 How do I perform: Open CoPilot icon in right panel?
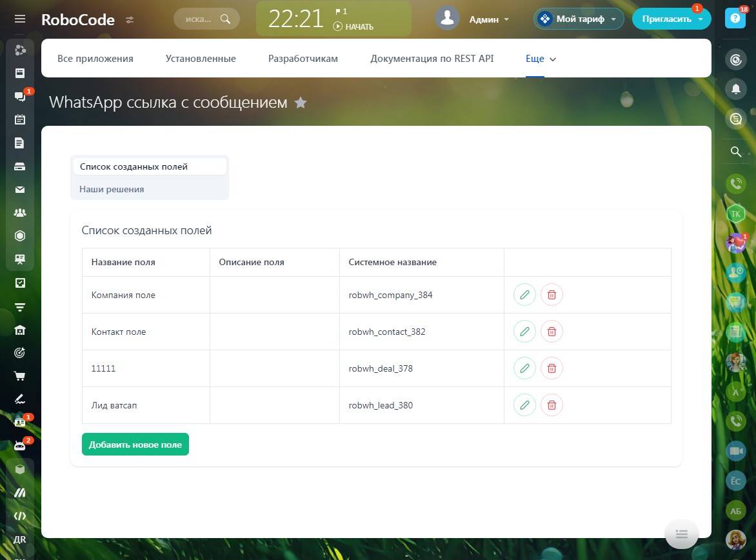coord(736,60)
